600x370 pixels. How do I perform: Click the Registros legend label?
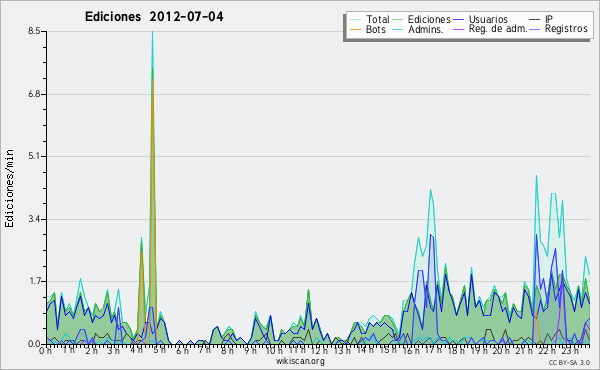click(566, 29)
